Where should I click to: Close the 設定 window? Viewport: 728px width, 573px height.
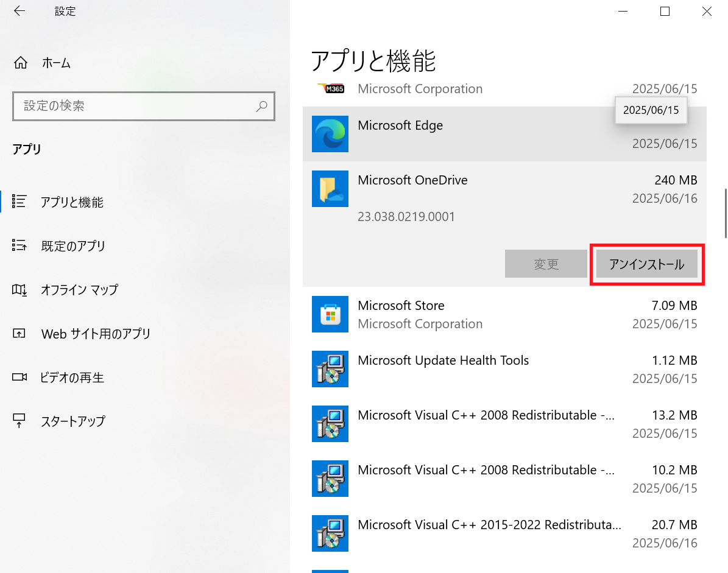707,11
